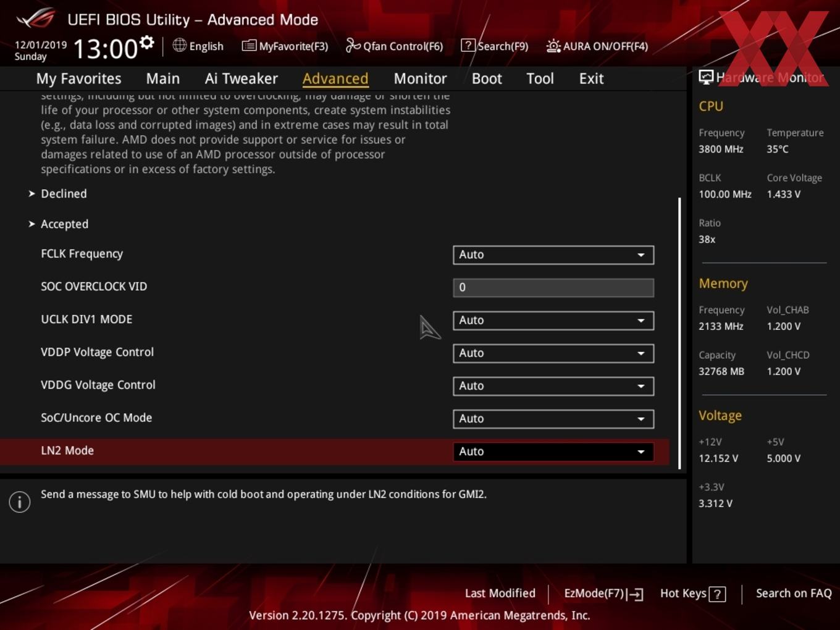Click SOC OVERCLOCK VID input field
This screenshot has height=630, width=840.
[x=553, y=287]
